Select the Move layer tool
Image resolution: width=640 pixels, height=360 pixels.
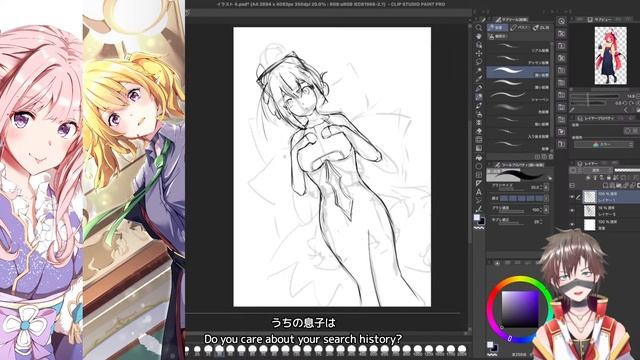479,53
